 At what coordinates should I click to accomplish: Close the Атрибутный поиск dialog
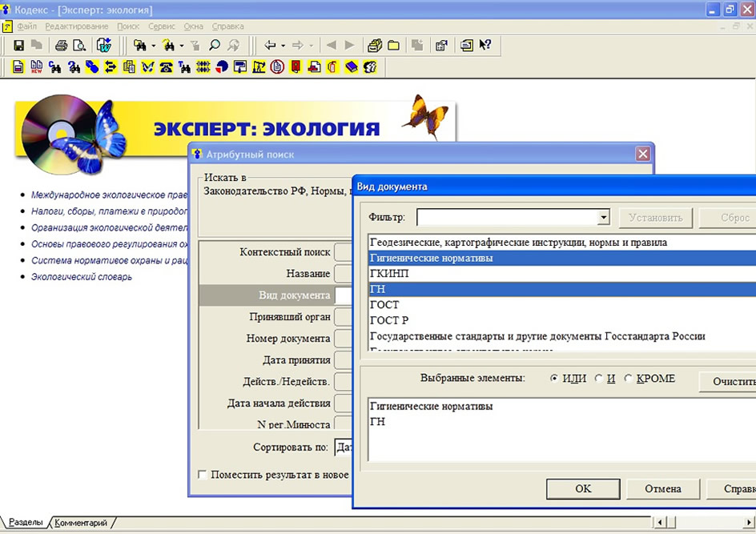pos(643,155)
